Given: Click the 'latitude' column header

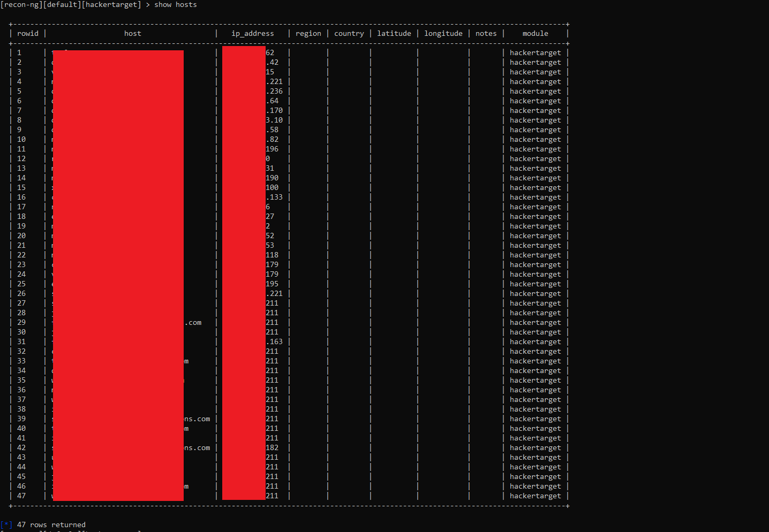Looking at the screenshot, I should point(394,33).
